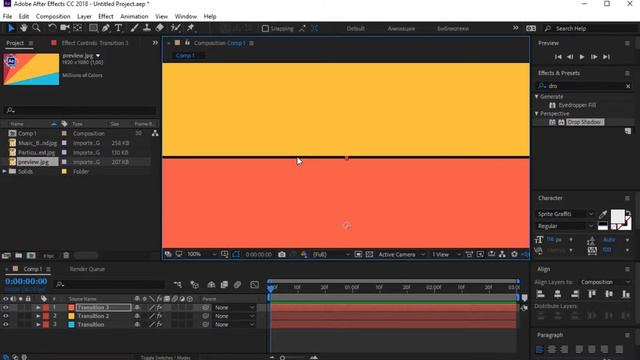Open the Full resolution dropdown
The width and height of the screenshot is (640, 360).
point(331,254)
